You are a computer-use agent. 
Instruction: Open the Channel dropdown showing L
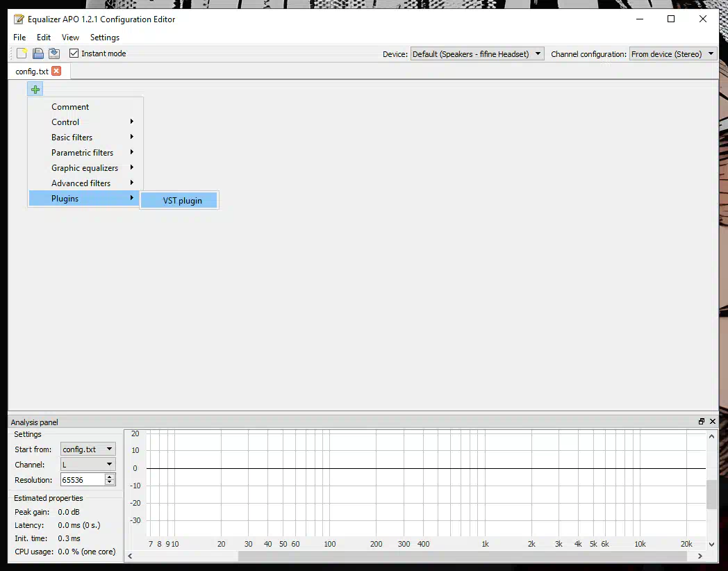88,465
